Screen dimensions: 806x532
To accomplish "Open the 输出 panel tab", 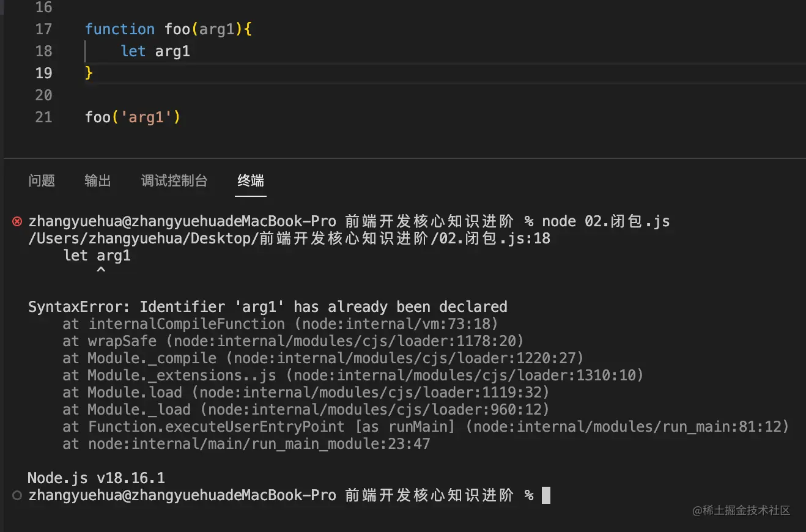I will [x=98, y=181].
